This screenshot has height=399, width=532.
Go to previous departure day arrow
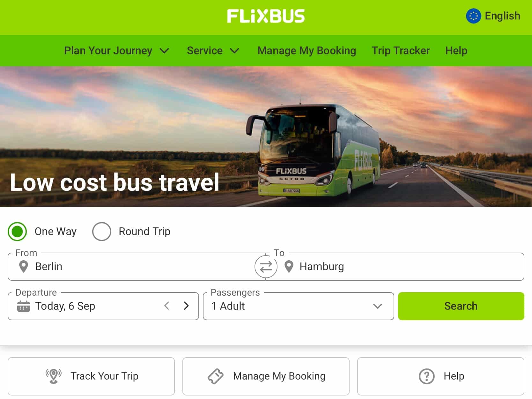click(167, 306)
